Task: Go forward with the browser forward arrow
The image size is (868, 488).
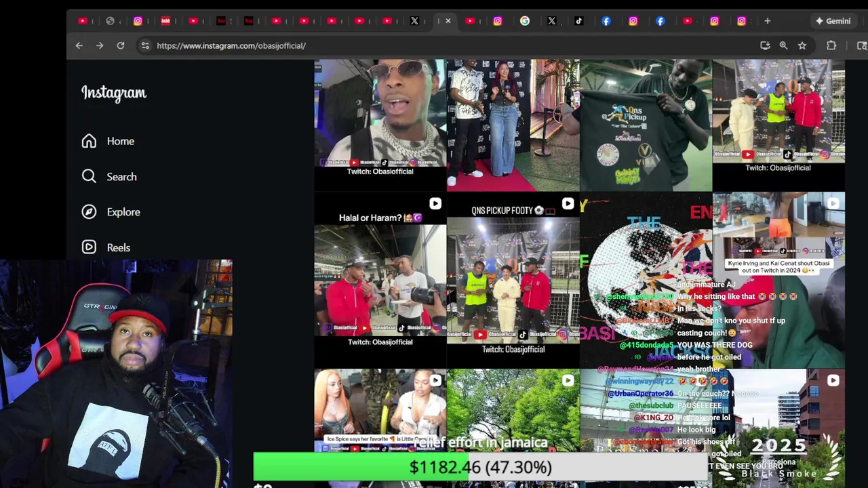Action: [x=100, y=45]
